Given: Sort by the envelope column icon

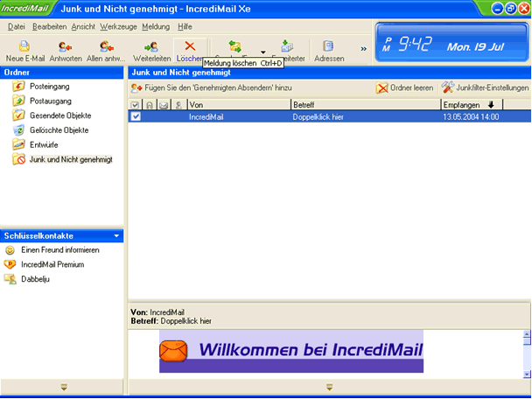Looking at the screenshot, I should pyautogui.click(x=164, y=106).
